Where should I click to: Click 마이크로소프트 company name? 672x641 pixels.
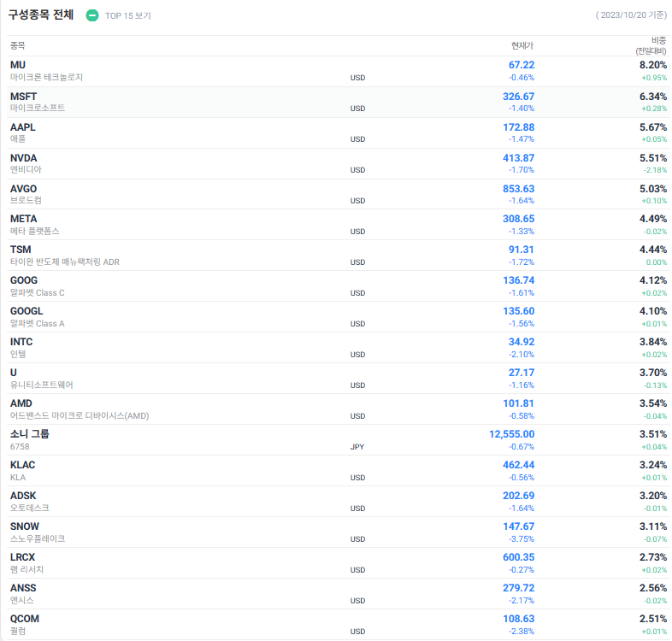38,108
